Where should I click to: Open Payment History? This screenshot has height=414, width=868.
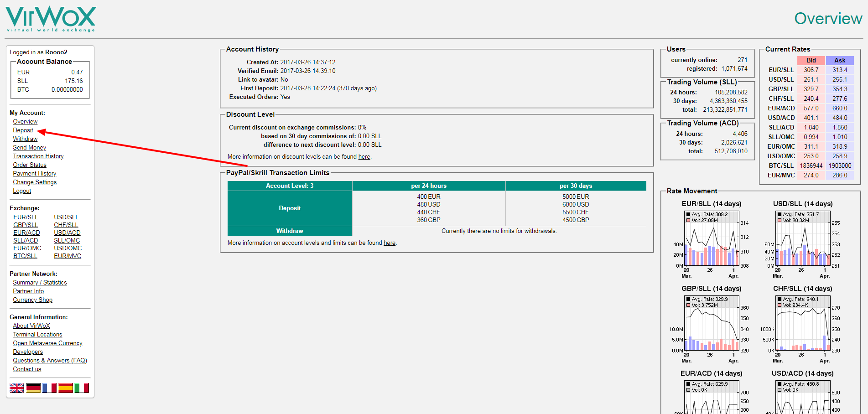[x=35, y=174]
